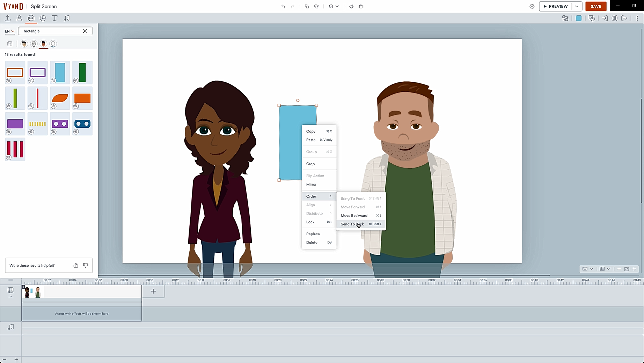Toggle the Business Friendly style filter

pyautogui.click(x=24, y=44)
